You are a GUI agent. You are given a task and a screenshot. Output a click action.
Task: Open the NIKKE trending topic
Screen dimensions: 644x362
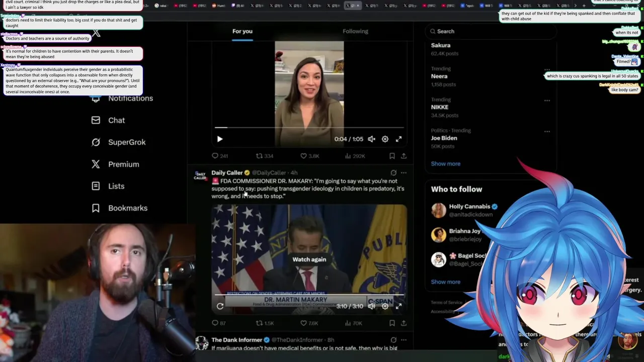(x=440, y=107)
